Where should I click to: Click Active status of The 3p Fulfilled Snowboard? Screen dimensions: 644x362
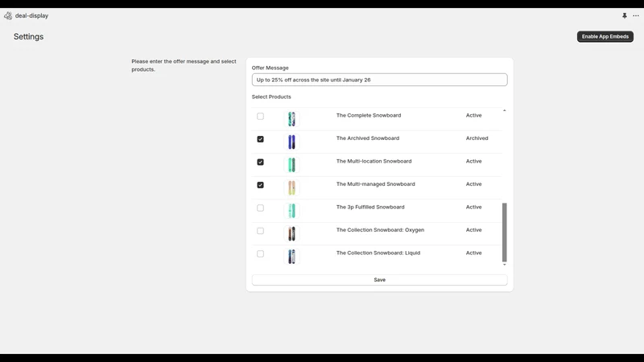(x=473, y=208)
